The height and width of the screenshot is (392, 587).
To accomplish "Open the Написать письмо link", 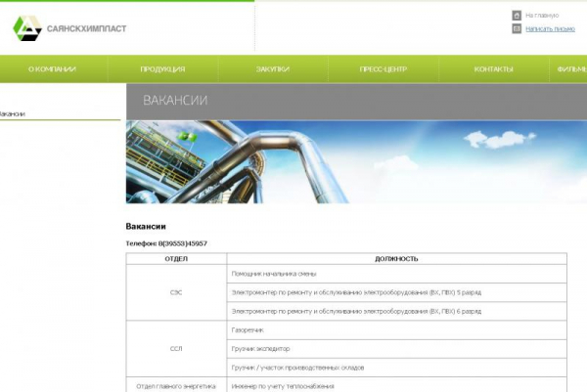I will [x=550, y=29].
